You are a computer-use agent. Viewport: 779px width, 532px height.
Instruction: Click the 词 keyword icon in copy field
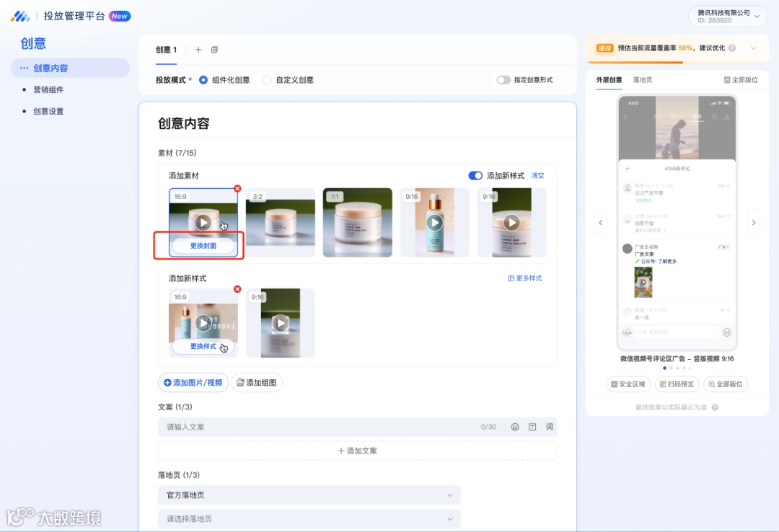(x=549, y=427)
